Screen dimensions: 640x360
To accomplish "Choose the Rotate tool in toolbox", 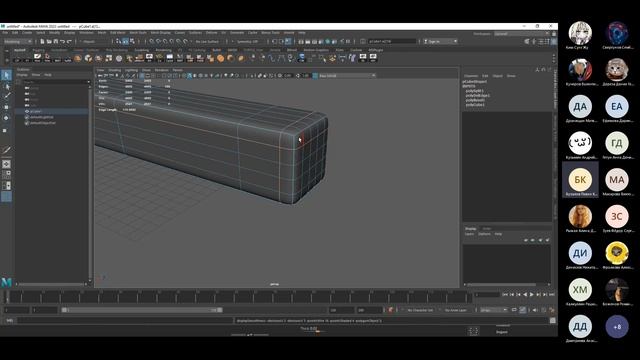I will [x=7, y=118].
